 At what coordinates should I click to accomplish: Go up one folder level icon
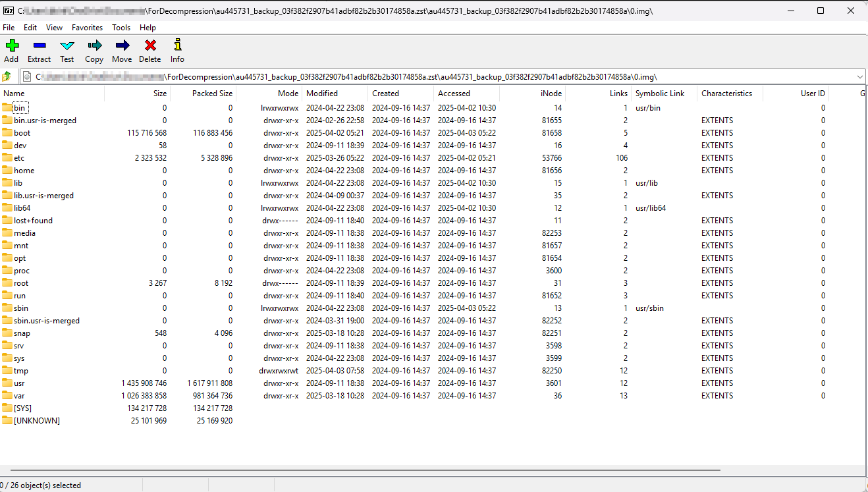(7, 76)
